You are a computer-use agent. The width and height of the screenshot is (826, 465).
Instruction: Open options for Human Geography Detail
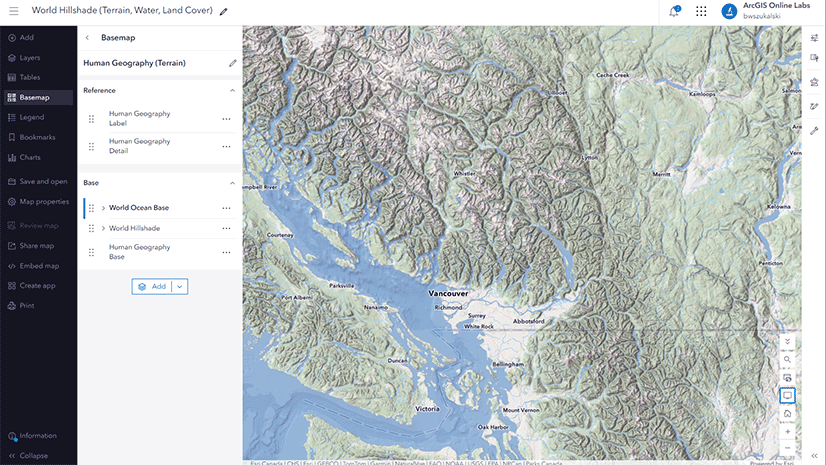click(226, 146)
